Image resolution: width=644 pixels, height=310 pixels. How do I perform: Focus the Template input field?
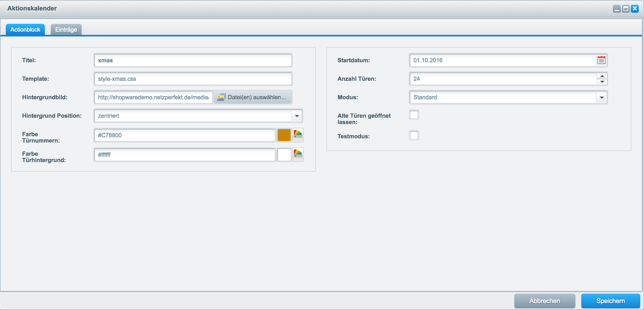[193, 79]
